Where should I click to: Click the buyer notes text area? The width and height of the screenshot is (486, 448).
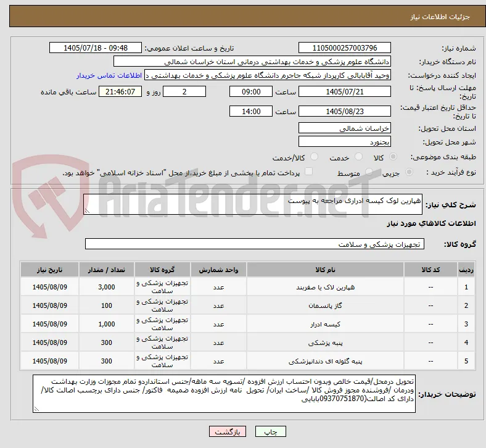coord(224,394)
